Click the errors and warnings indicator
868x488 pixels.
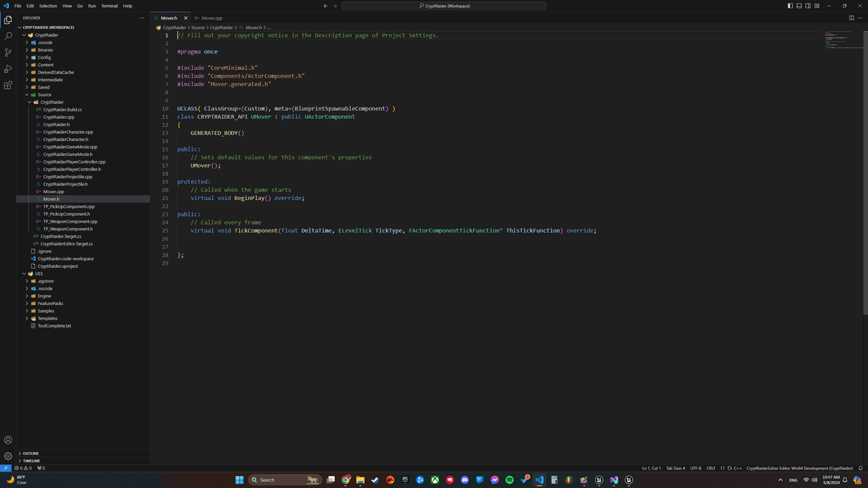click(x=23, y=468)
